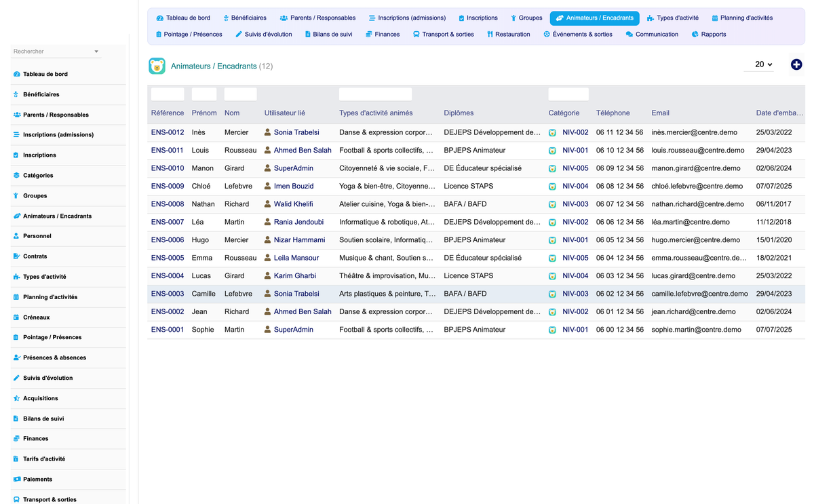Click the bear module icon beside Animateurs title
Screen dimensions: 814x504
(157, 66)
